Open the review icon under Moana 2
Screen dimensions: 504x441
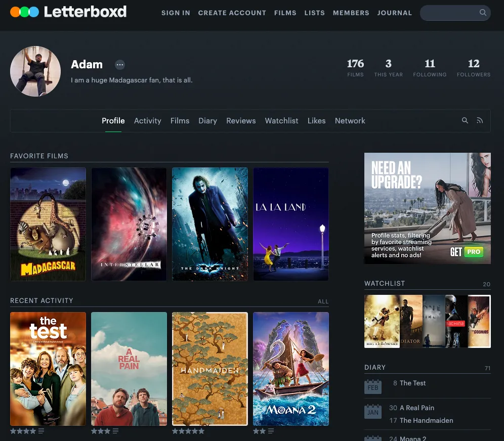pyautogui.click(x=271, y=431)
